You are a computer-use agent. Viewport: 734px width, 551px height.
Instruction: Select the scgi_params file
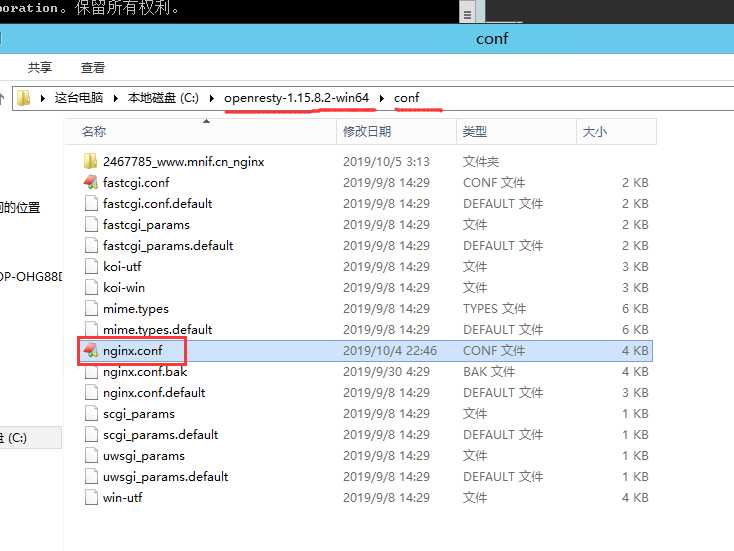139,414
